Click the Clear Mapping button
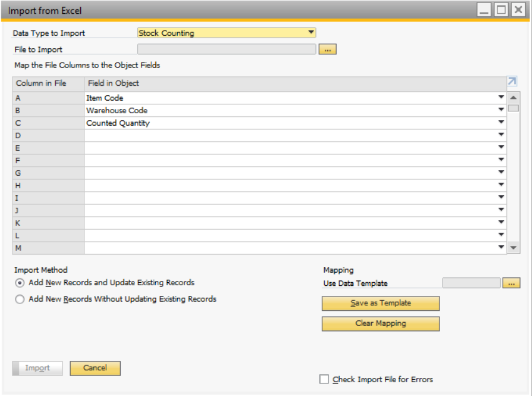 [381, 323]
